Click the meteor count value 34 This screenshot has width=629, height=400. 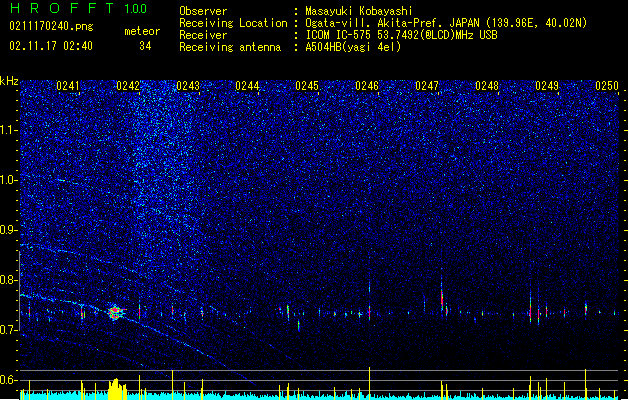[x=145, y=46]
